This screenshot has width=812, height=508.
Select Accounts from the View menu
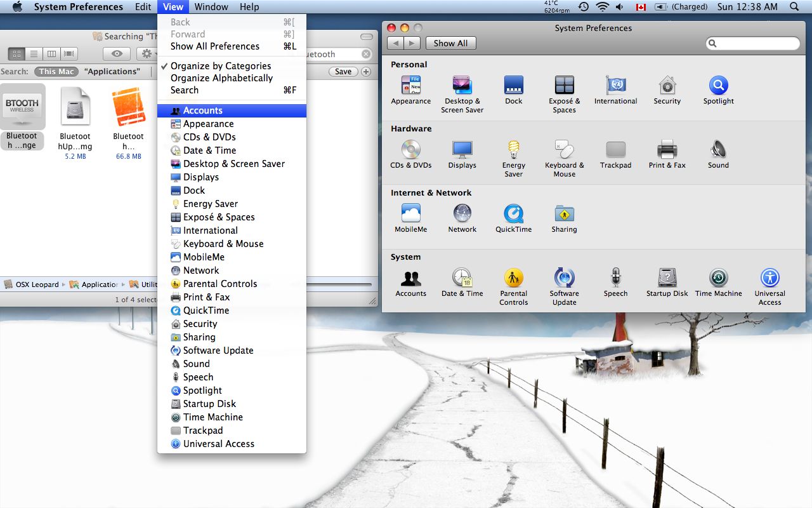[202, 110]
